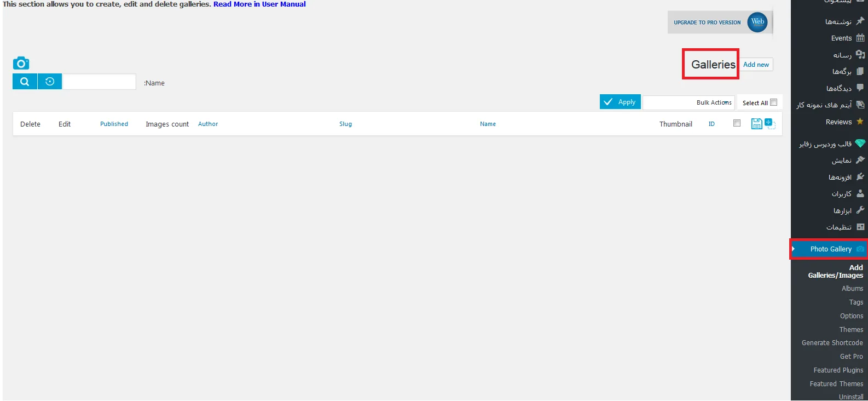Open the Featured Plugins submenu item

click(x=838, y=370)
